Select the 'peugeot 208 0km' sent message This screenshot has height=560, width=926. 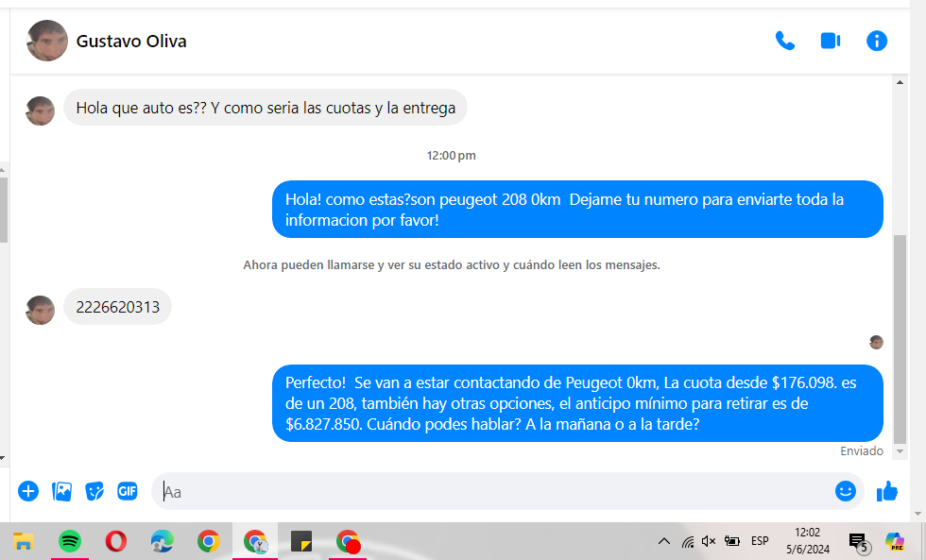pos(577,210)
